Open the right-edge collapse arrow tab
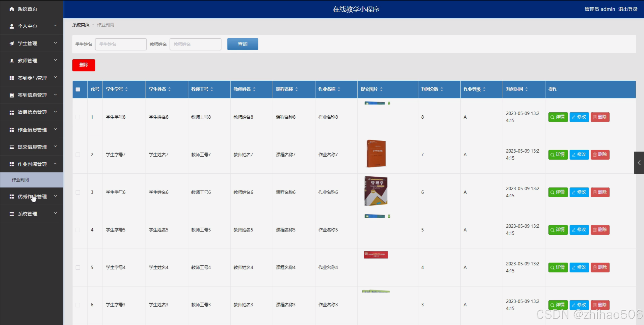 [639, 163]
